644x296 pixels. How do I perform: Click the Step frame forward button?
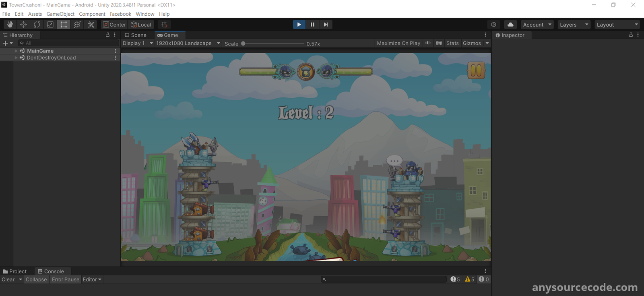[x=326, y=25]
